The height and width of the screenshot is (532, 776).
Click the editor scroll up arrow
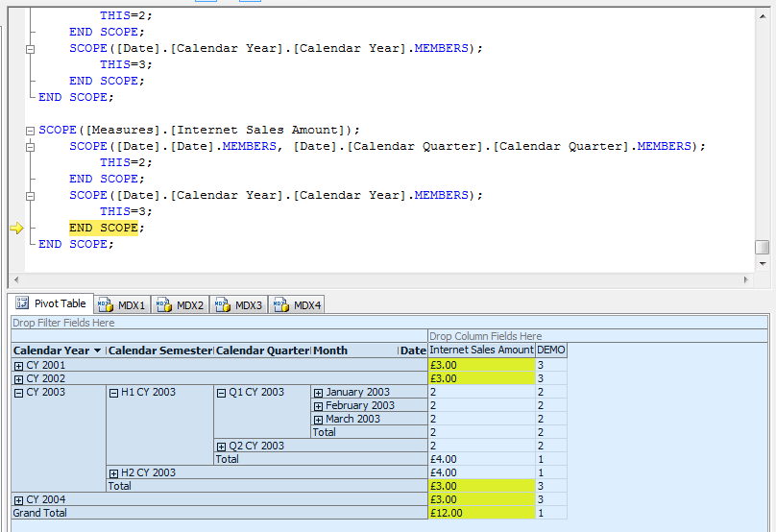click(763, 15)
